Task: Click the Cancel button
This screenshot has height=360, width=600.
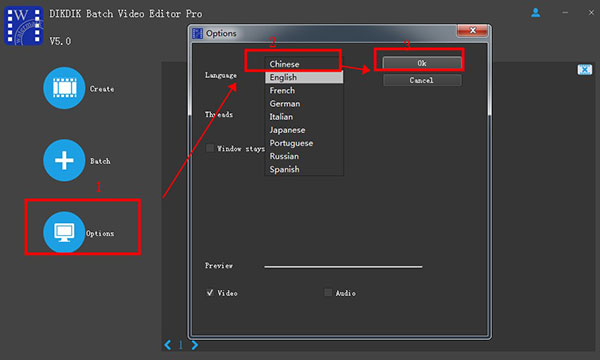Action: tap(422, 80)
